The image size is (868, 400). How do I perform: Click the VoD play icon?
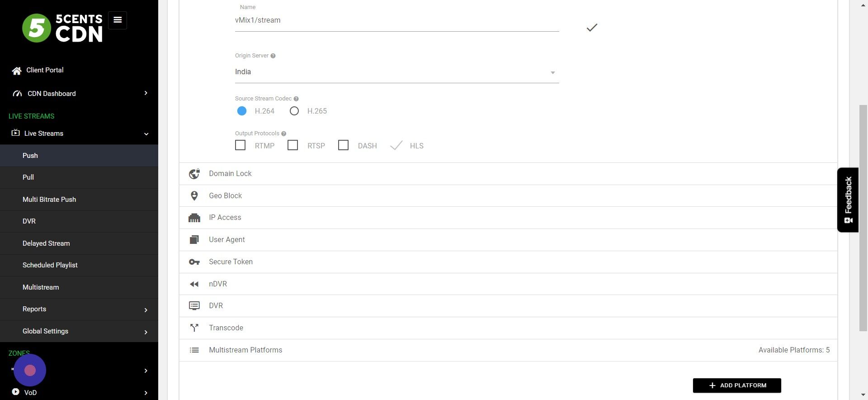16,392
